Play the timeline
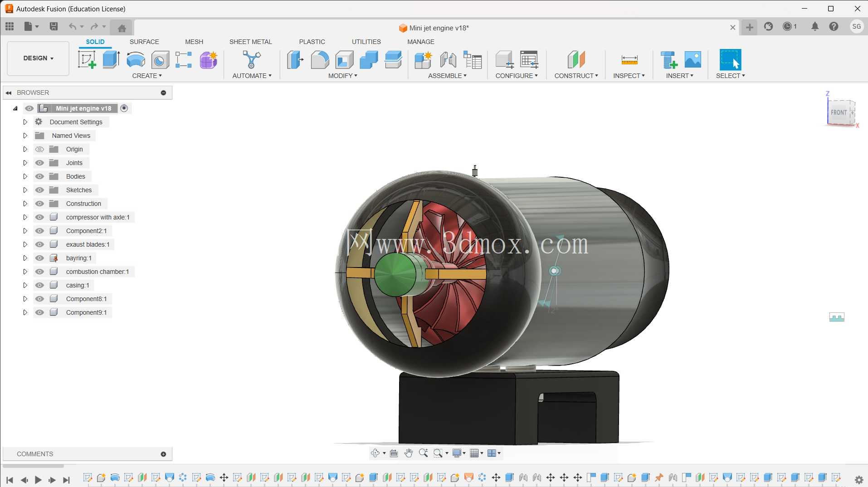868x487 pixels. [x=38, y=480]
